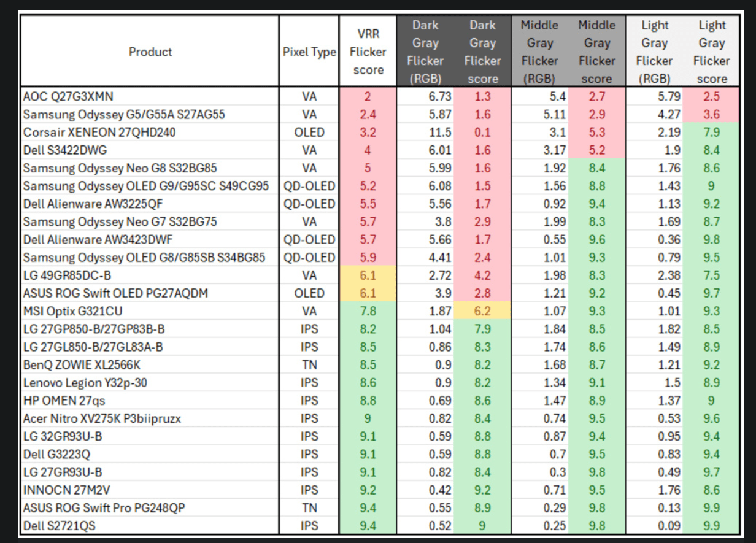Select the Dark Gray Flicker (RGB) header
This screenshot has height=543, width=756.
425,52
